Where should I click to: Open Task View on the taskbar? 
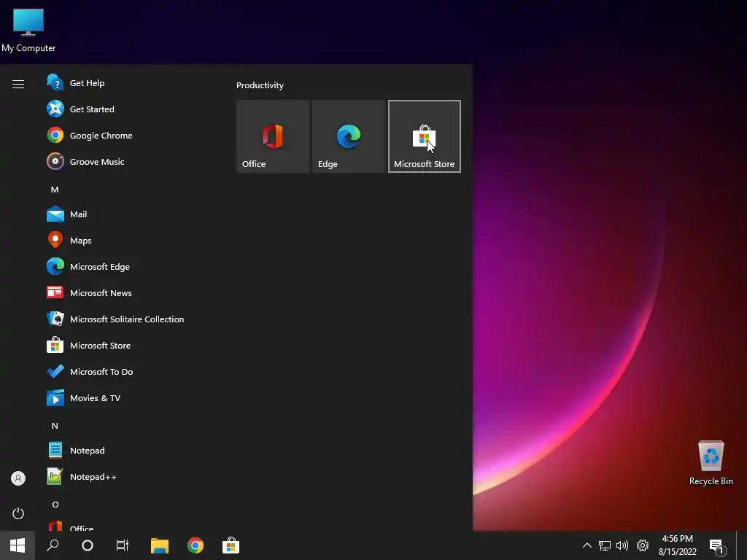(123, 545)
